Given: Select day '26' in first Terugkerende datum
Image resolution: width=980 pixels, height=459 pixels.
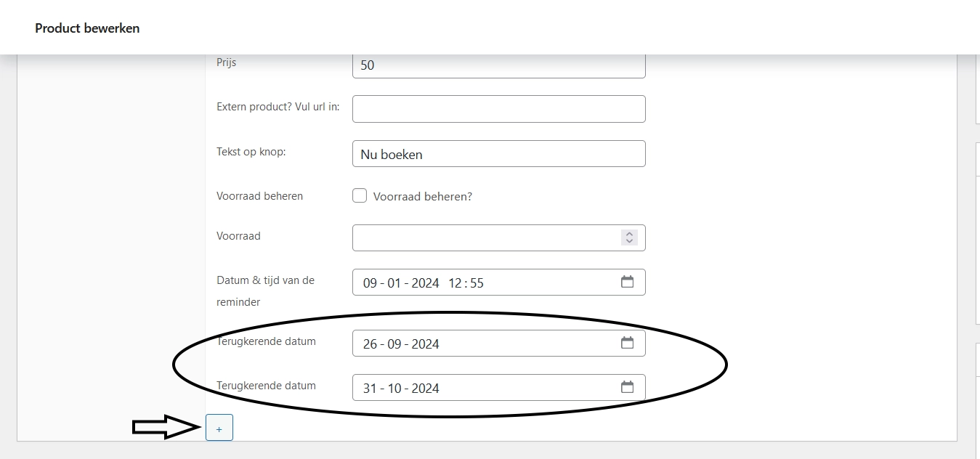Looking at the screenshot, I should (370, 344).
